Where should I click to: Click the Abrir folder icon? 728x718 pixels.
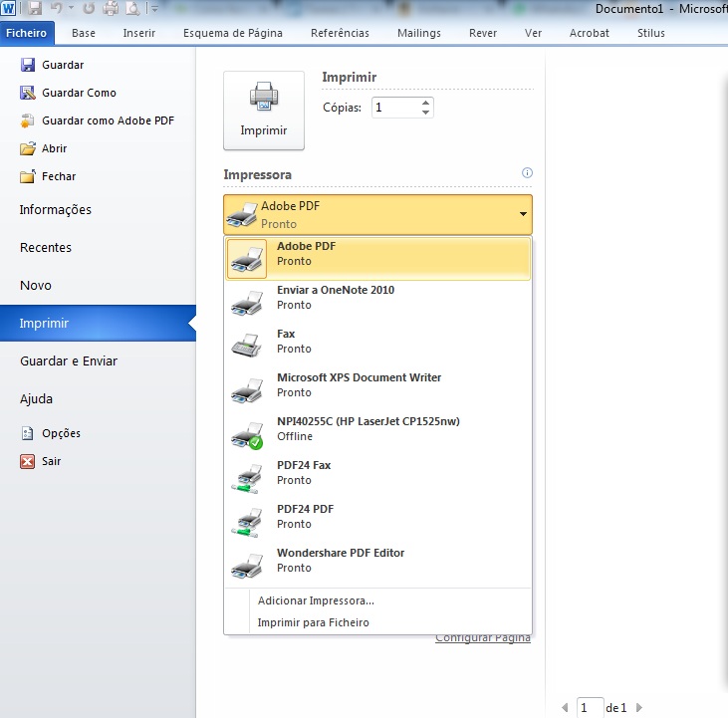tap(28, 148)
